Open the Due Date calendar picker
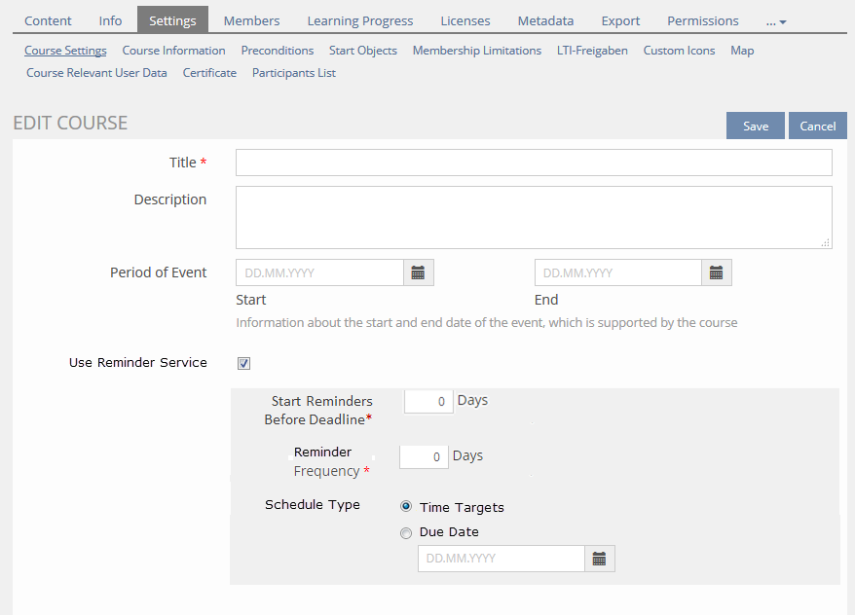855x616 pixels. click(x=599, y=559)
